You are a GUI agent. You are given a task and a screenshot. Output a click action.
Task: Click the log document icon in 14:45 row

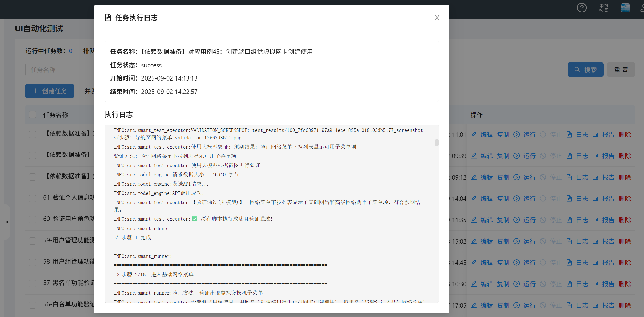[x=569, y=263]
